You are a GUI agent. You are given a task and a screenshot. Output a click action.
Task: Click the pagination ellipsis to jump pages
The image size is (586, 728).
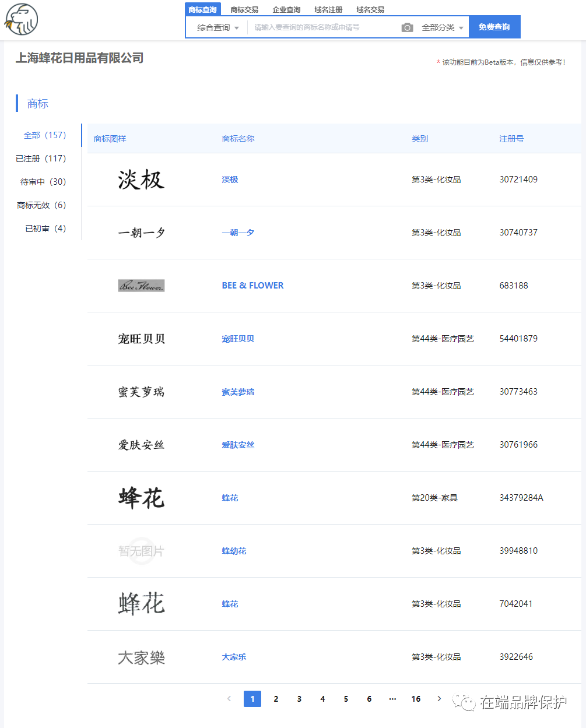[392, 698]
